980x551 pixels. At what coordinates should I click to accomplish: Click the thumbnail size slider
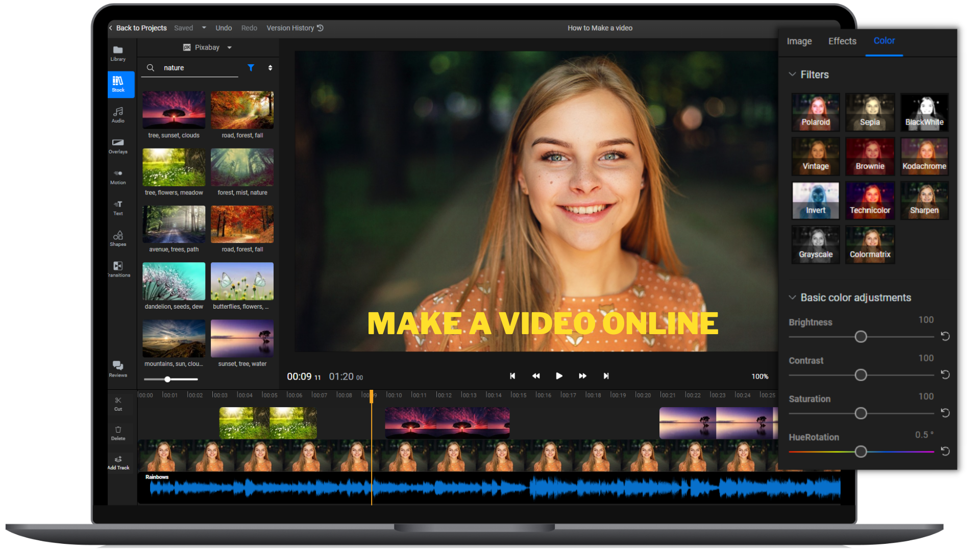pyautogui.click(x=170, y=379)
